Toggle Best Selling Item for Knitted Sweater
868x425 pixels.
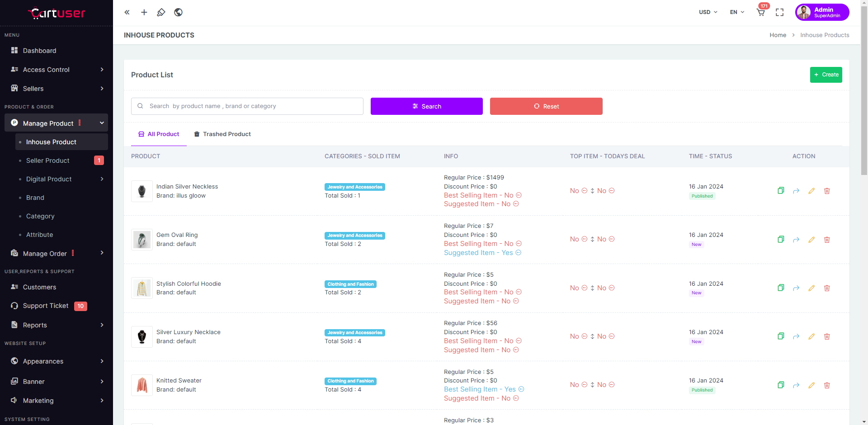tap(521, 389)
